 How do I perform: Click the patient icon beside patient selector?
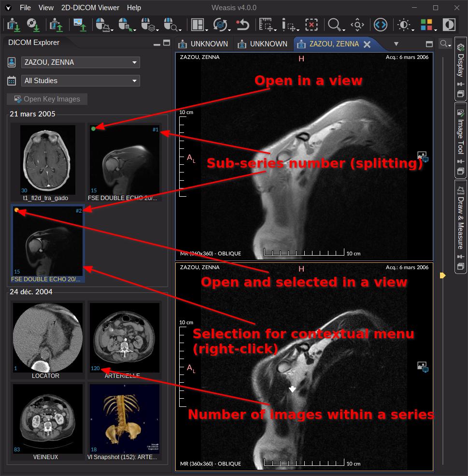coord(12,62)
